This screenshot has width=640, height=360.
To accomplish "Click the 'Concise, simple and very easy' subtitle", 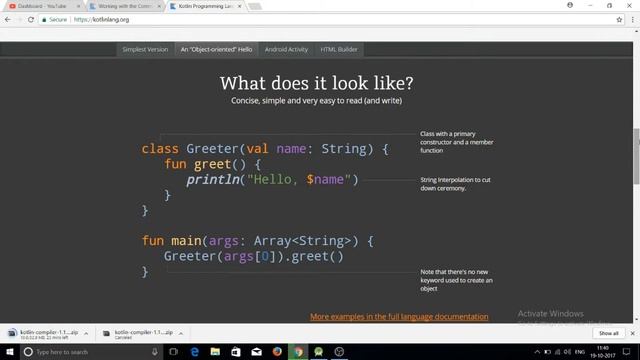I will pyautogui.click(x=317, y=100).
